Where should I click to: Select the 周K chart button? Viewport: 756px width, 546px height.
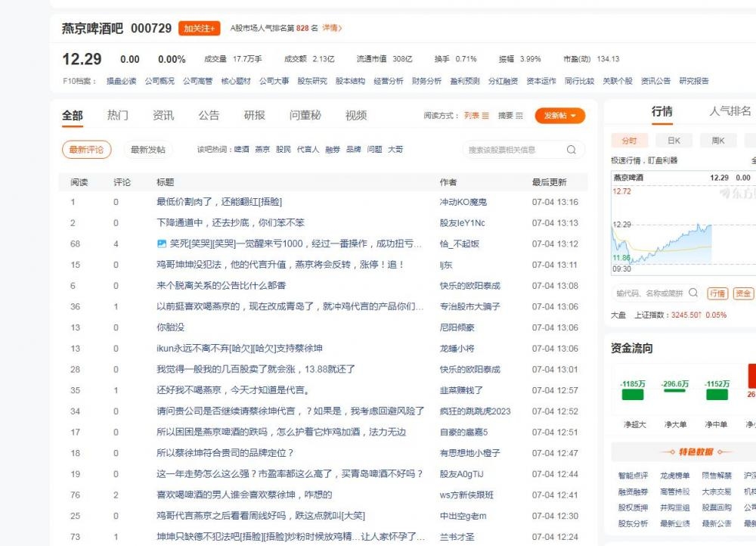coord(718,141)
